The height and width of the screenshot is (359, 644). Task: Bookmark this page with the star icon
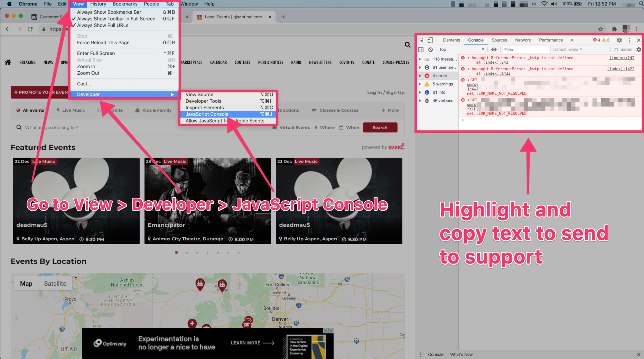point(601,29)
